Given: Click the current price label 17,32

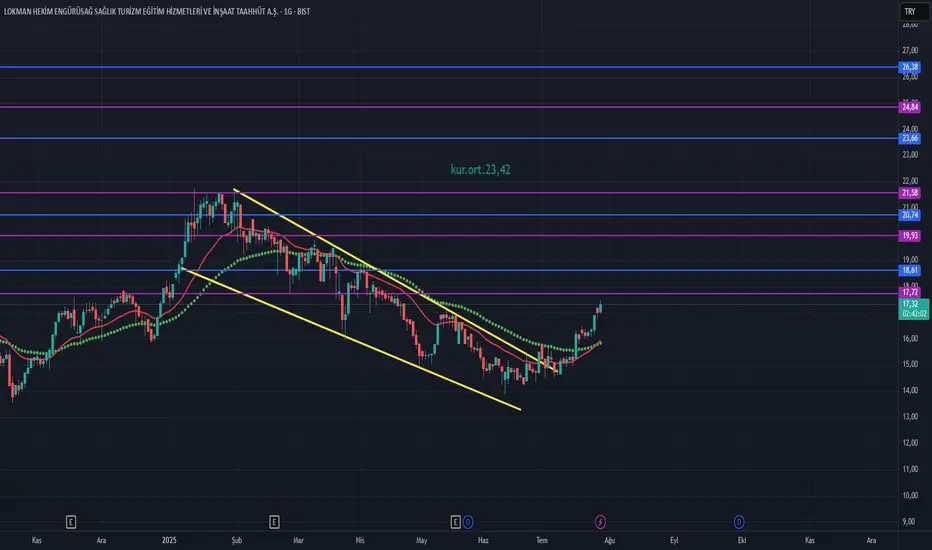Looking at the screenshot, I should tap(914, 309).
